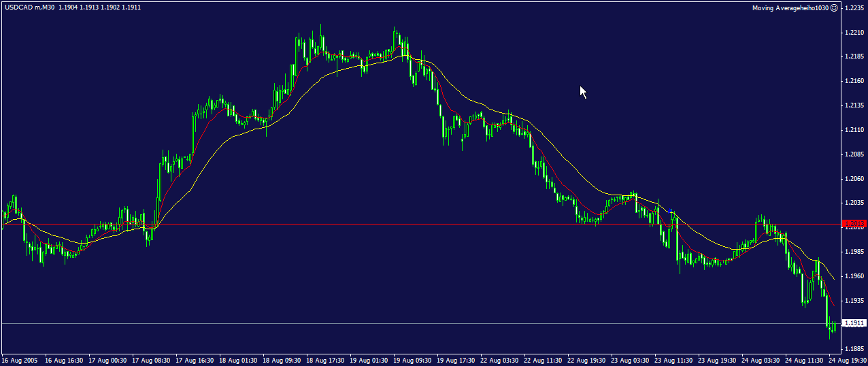
Task: Click the 1.1885 price scale label
Action: point(854,349)
